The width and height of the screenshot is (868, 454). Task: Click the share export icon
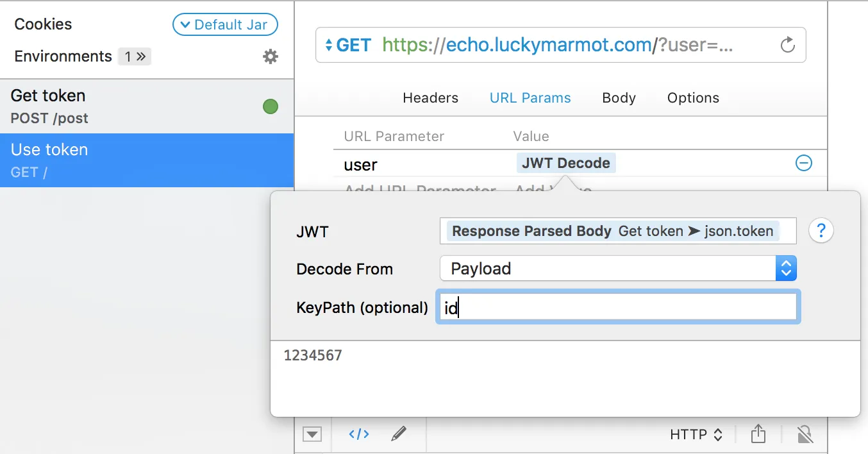click(x=758, y=434)
